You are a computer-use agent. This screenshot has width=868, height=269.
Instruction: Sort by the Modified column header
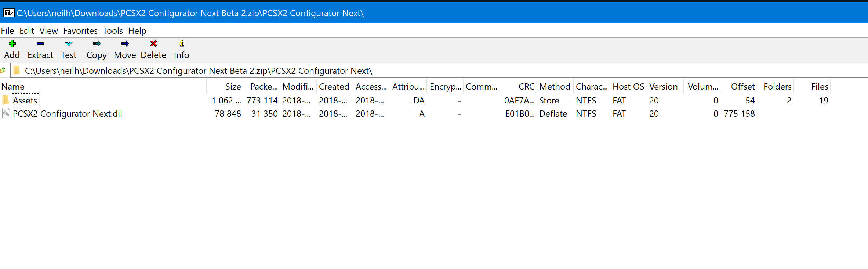pyautogui.click(x=298, y=87)
